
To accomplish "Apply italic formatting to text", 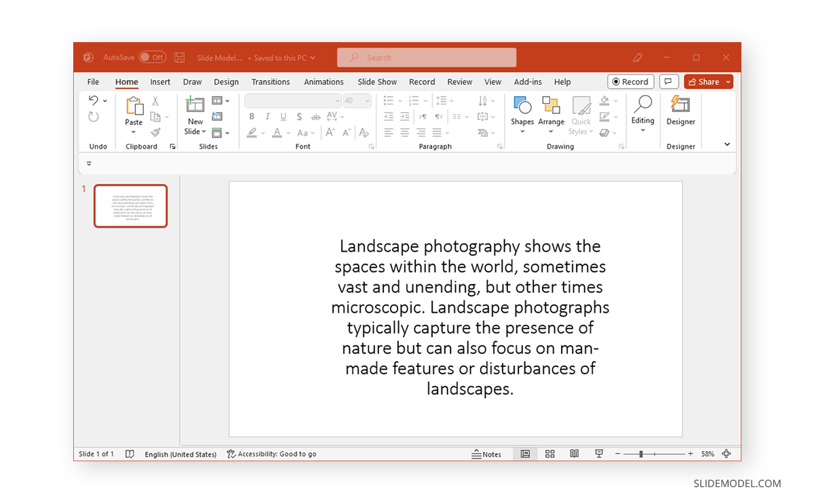I will coord(267,116).
